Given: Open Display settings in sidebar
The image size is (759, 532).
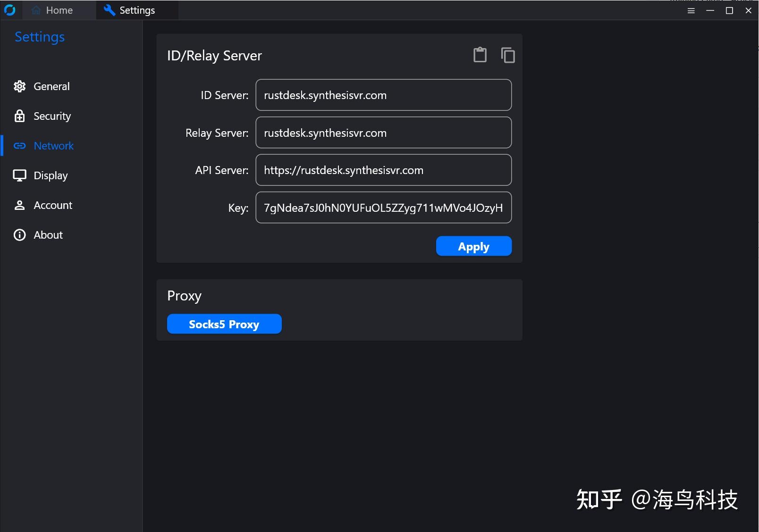Looking at the screenshot, I should [71, 175].
